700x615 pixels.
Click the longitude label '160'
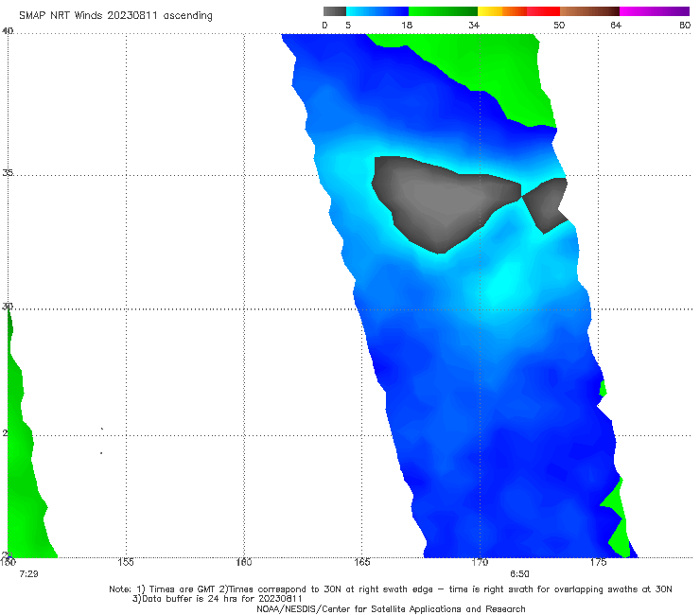244,562
